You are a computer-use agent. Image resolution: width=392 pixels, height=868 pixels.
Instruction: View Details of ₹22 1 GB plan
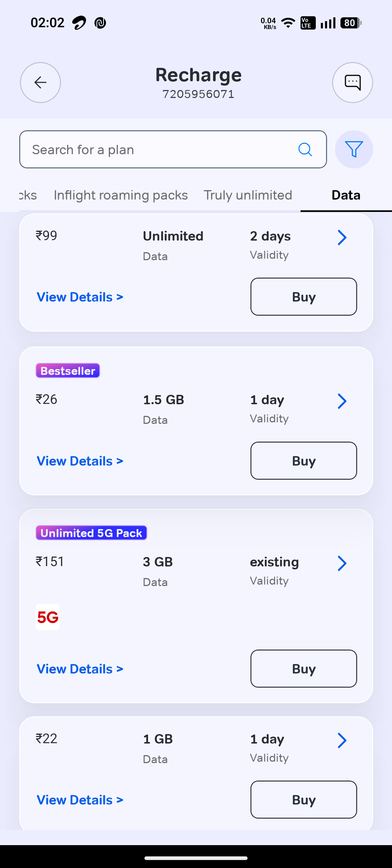point(80,800)
